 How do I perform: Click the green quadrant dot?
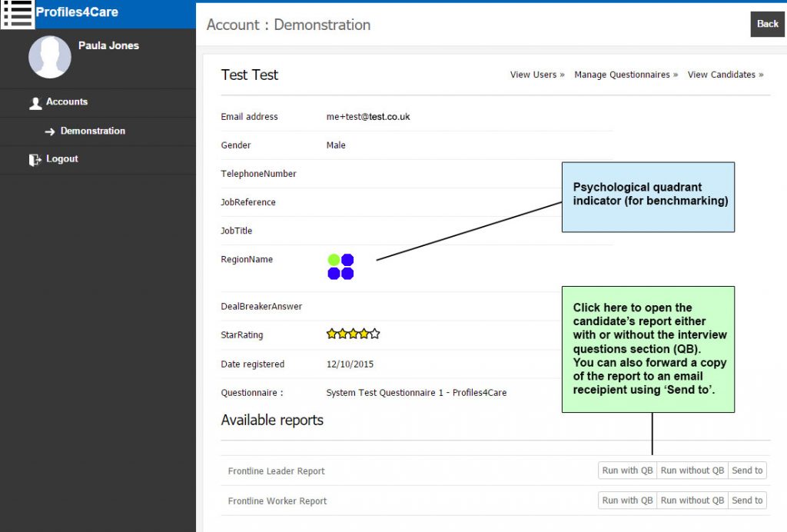coord(334,260)
